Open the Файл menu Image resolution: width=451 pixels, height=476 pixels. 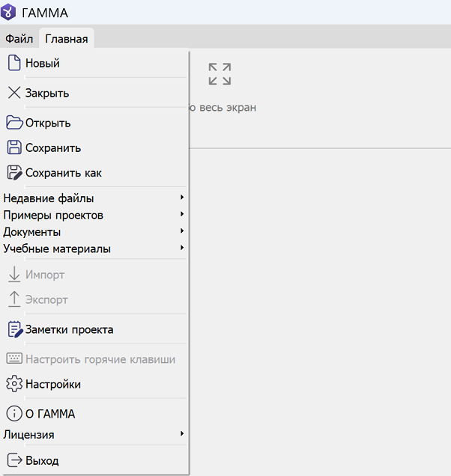19,39
